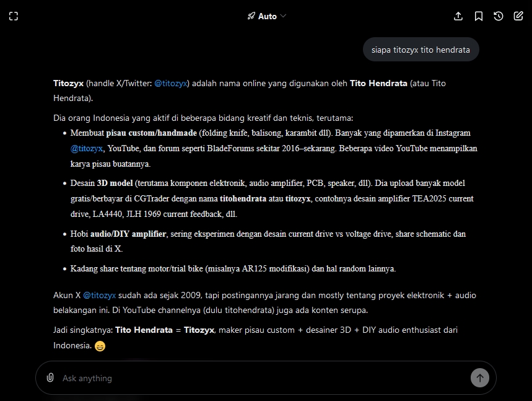
Task: Click the attach file paperclip icon
Action: coord(50,377)
